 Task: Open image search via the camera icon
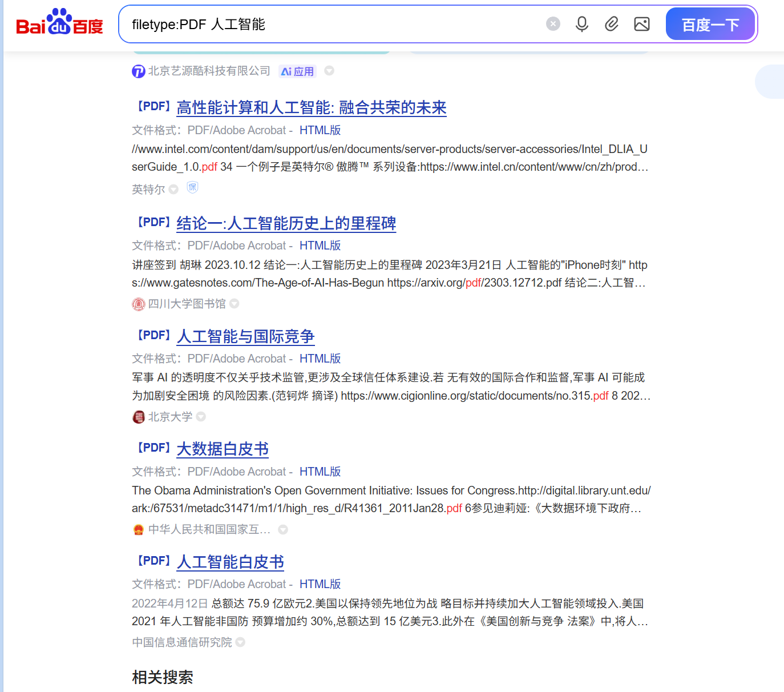(641, 24)
